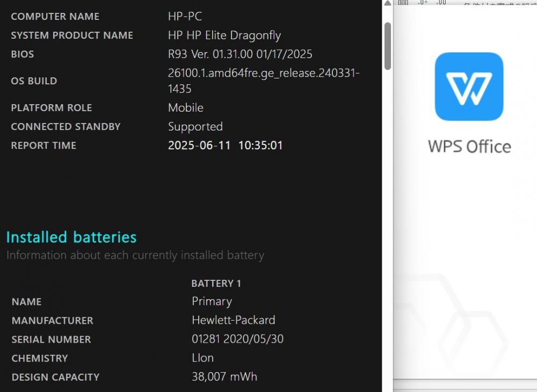This screenshot has width=537, height=392.
Task: Click the chemistry value "LIon"
Action: tap(203, 358)
